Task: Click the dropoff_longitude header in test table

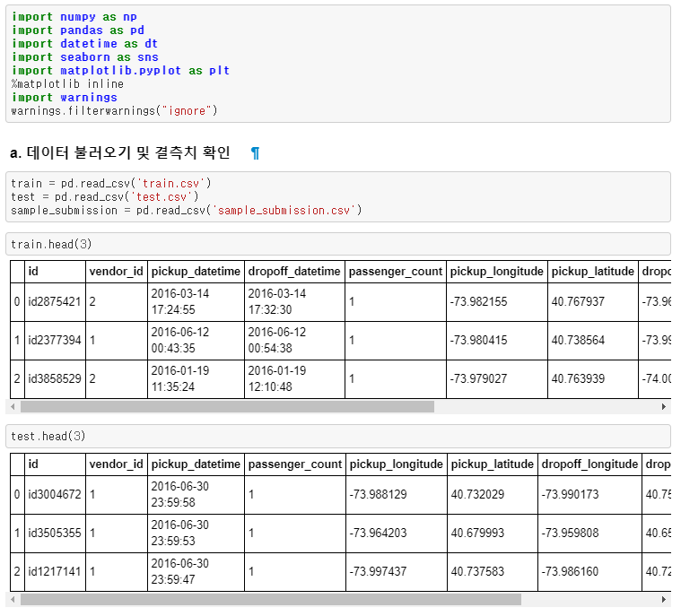Action: (x=589, y=464)
